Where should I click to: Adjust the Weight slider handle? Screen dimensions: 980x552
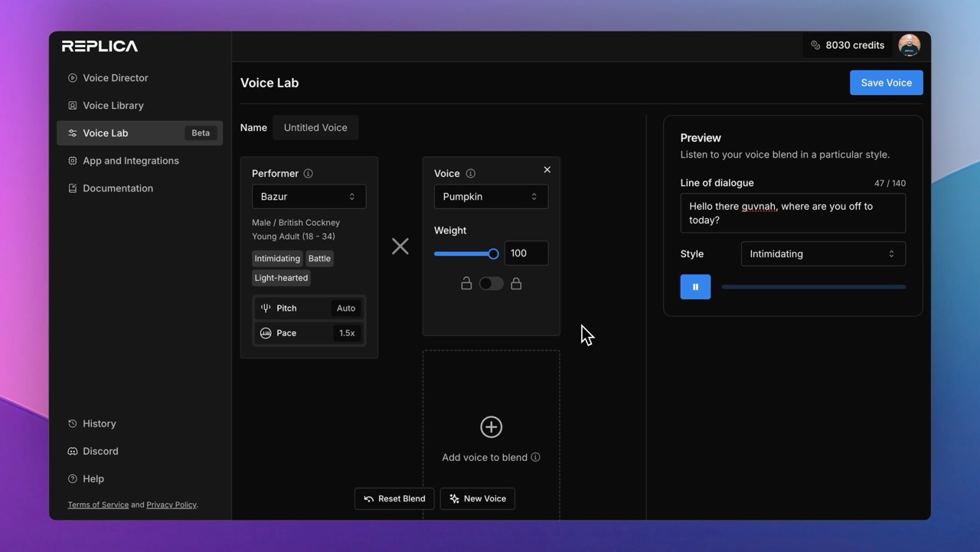click(493, 253)
